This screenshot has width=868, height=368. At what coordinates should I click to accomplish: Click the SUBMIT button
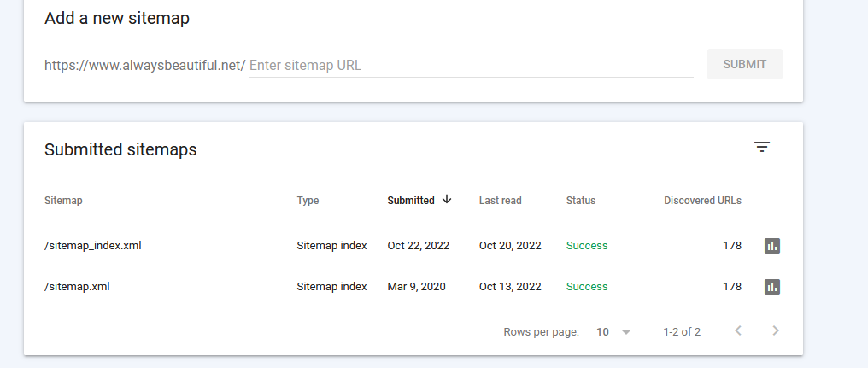click(745, 64)
